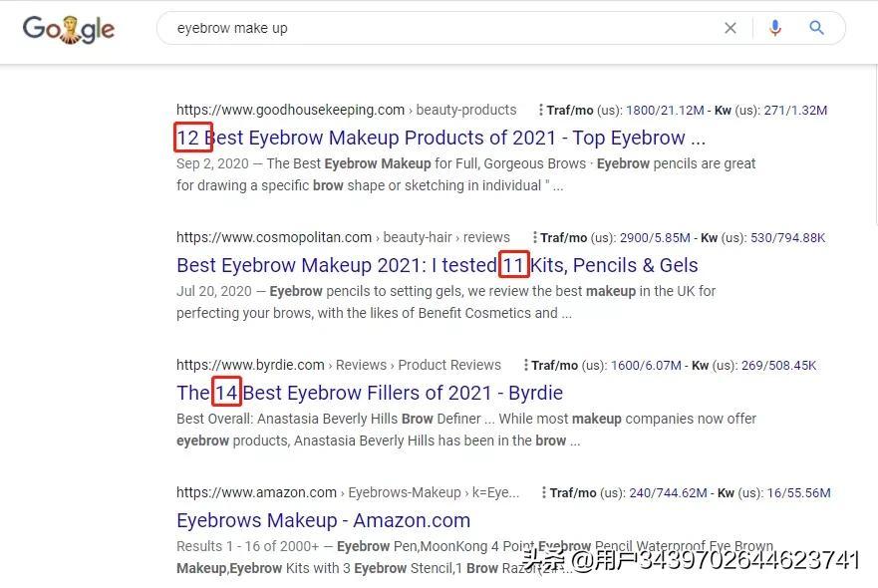Open '12 Best Eyebrow Makeup Products of 2021' result
878x588 pixels.
point(440,138)
